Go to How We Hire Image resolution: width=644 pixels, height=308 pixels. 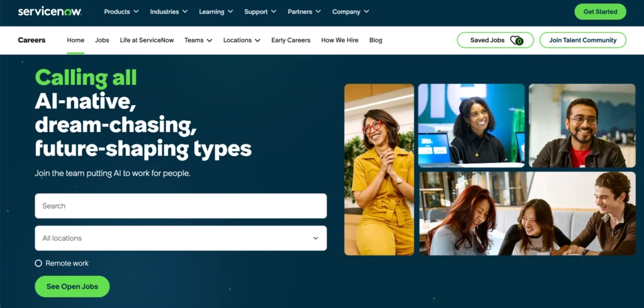coord(340,40)
